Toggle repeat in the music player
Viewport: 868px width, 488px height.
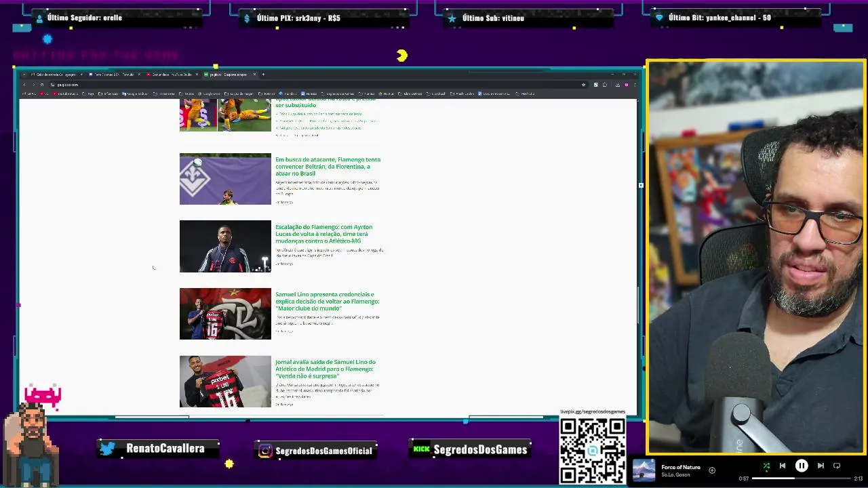(837, 466)
